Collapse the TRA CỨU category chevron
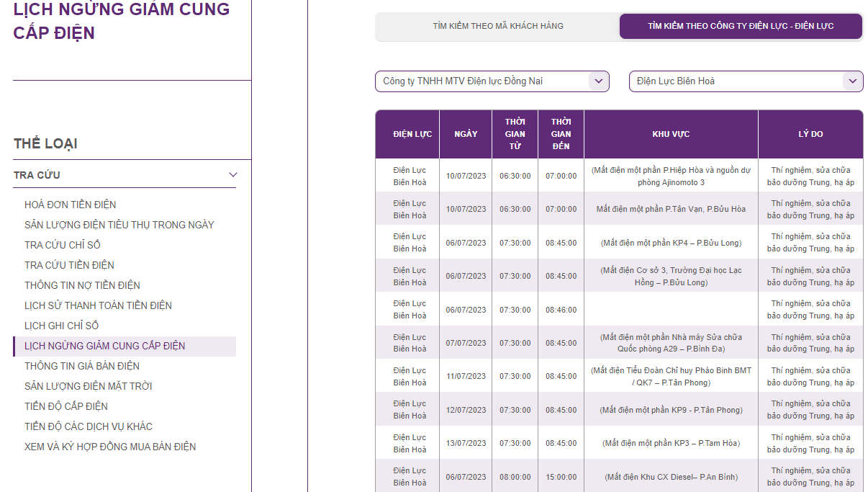 point(232,175)
